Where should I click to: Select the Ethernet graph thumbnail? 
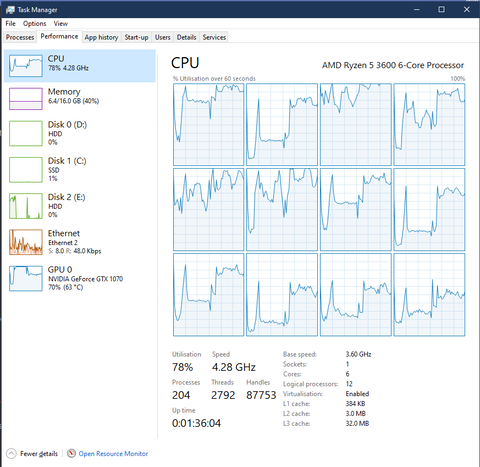click(26, 242)
